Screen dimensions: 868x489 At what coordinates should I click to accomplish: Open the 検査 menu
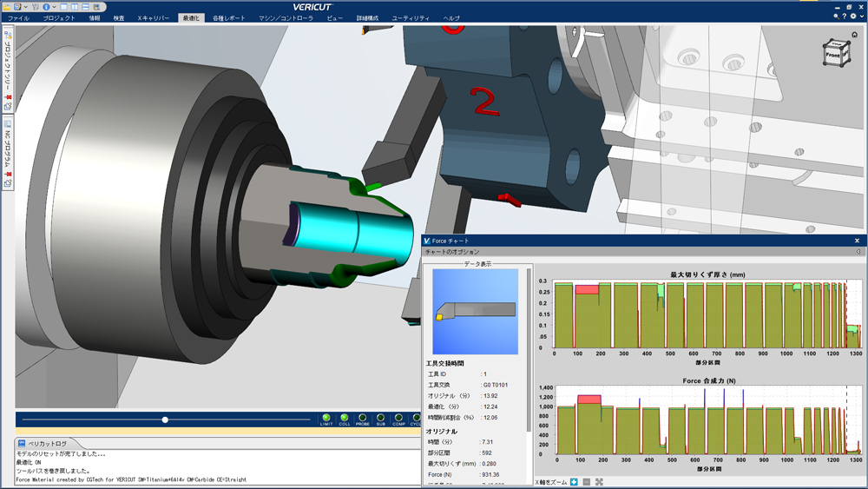(118, 18)
